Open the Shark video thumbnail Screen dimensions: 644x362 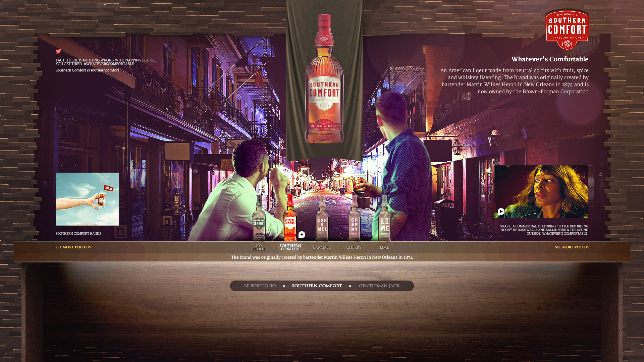[x=541, y=192]
